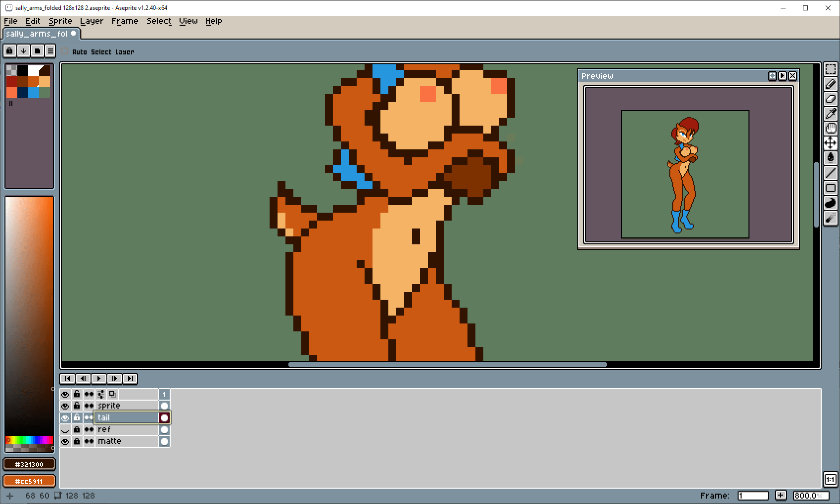Screen dimensions: 840x504
Task: Select the Pencil tool
Action: coord(830,85)
